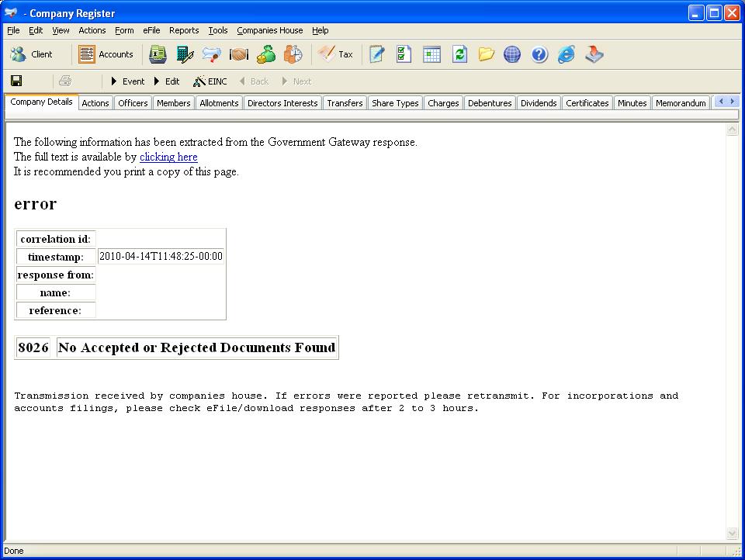The image size is (745, 560).
Task: Click the scroll up arrow of the page
Action: 732,130
